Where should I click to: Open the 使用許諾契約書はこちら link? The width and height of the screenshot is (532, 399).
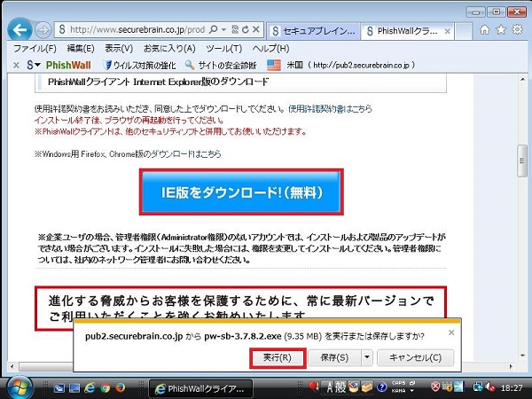pyautogui.click(x=330, y=108)
